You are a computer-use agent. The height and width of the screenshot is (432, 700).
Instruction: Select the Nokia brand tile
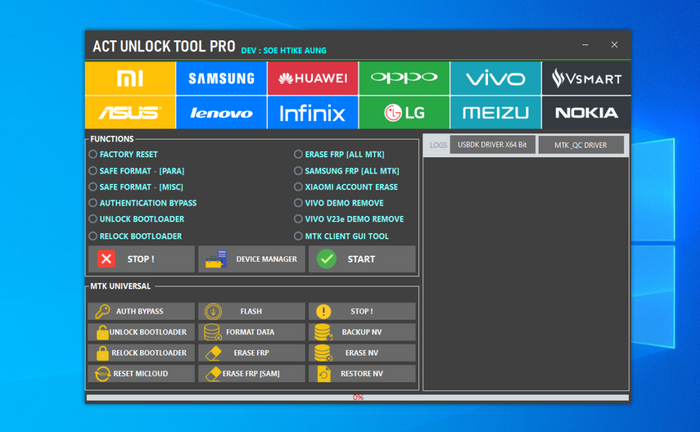587,112
